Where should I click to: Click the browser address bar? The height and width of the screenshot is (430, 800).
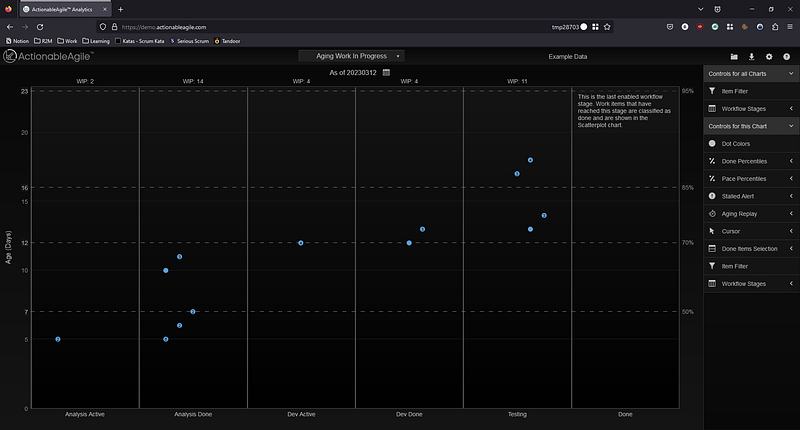click(x=334, y=27)
